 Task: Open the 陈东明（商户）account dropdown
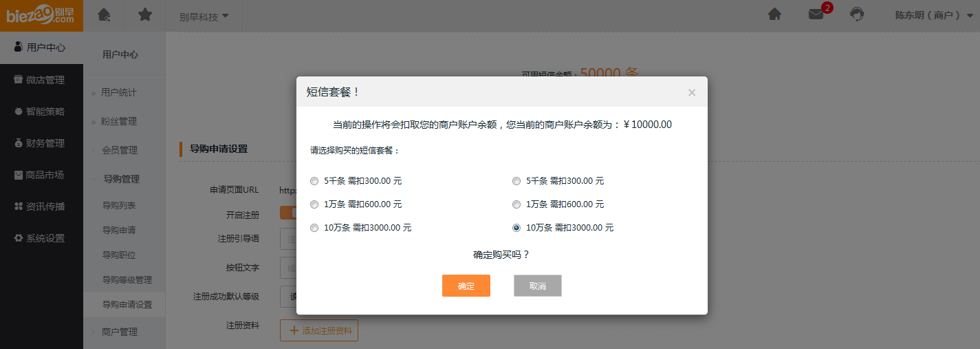point(934,16)
